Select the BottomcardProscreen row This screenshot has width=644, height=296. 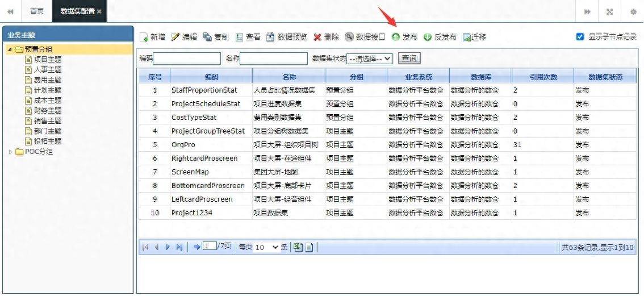pyautogui.click(x=388, y=185)
